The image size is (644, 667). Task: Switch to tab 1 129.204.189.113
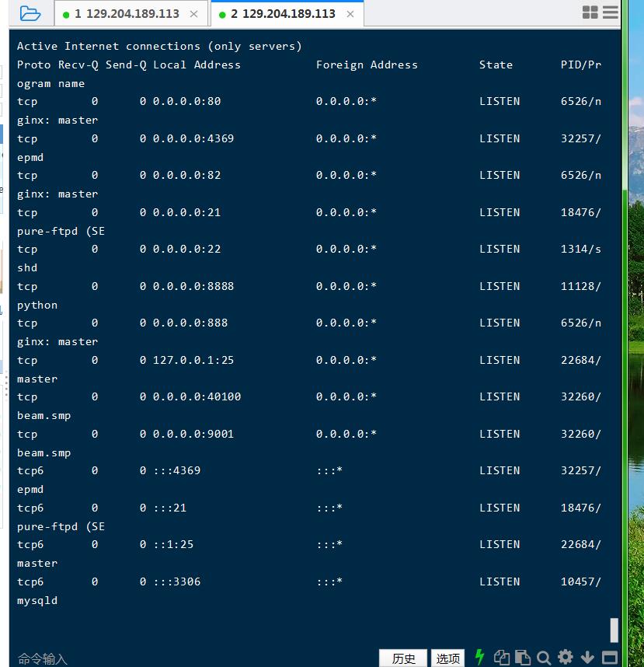point(127,14)
